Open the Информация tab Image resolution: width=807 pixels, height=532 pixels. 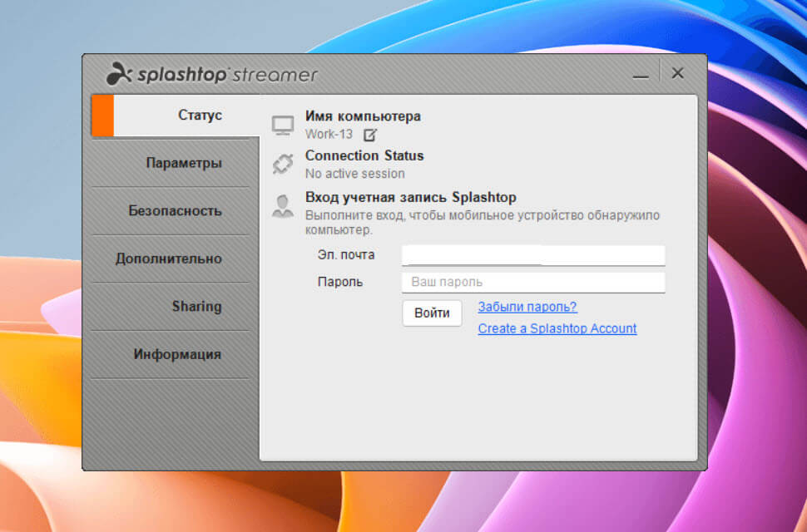171,354
